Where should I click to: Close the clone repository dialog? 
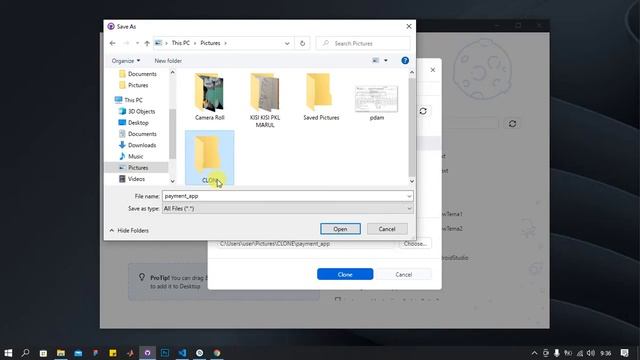point(433,70)
